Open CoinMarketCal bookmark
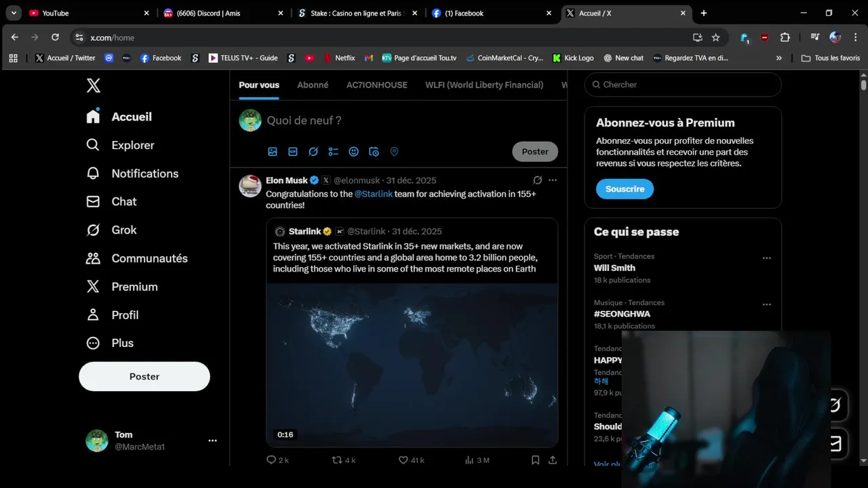The image size is (868, 488). [x=505, y=58]
